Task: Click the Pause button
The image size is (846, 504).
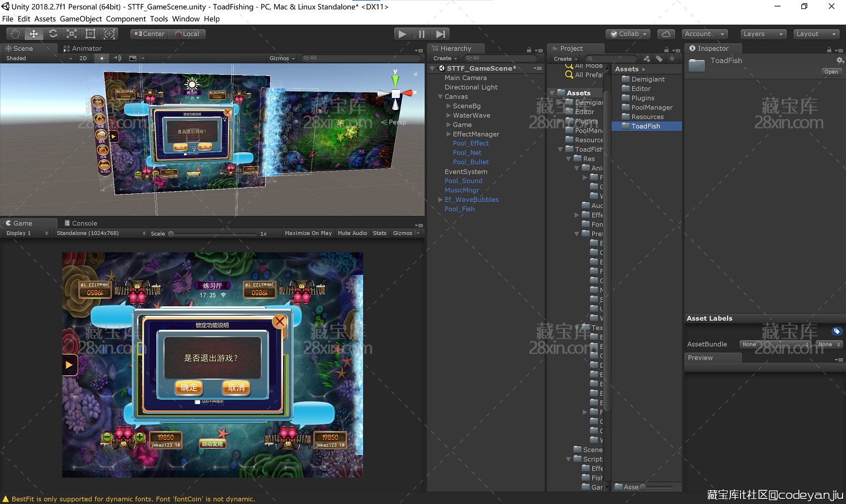Action: pos(421,34)
